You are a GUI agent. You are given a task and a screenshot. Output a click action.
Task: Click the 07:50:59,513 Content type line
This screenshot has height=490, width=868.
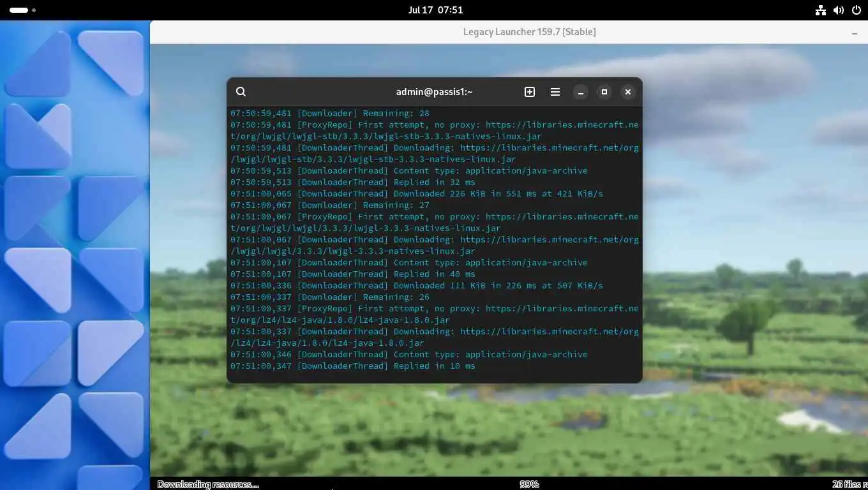click(x=409, y=171)
